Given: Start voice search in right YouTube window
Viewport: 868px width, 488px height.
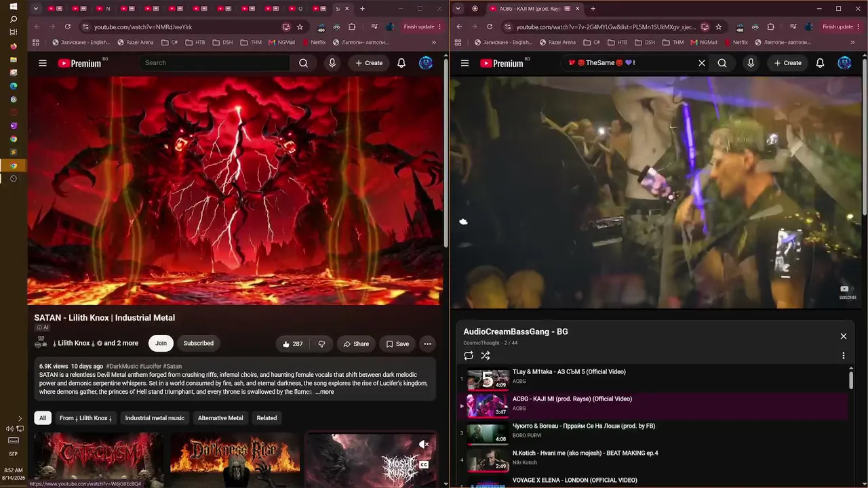Looking at the screenshot, I should [x=751, y=63].
